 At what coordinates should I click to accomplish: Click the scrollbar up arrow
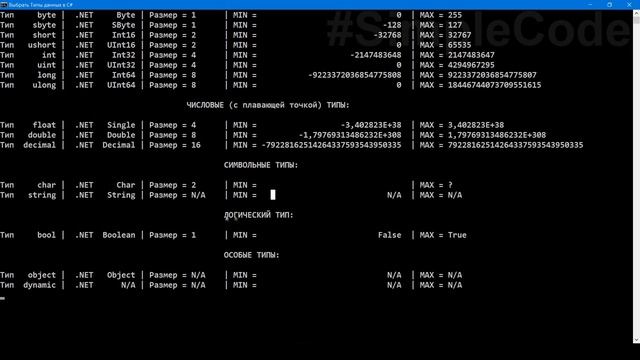(636, 13)
